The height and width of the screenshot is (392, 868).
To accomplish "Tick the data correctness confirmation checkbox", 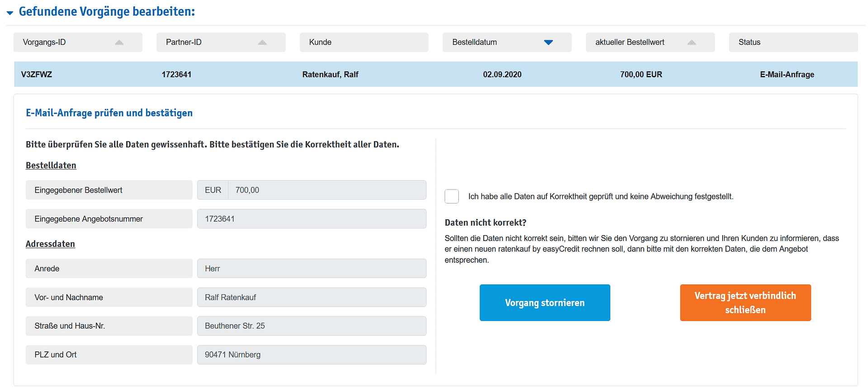I will point(452,196).
